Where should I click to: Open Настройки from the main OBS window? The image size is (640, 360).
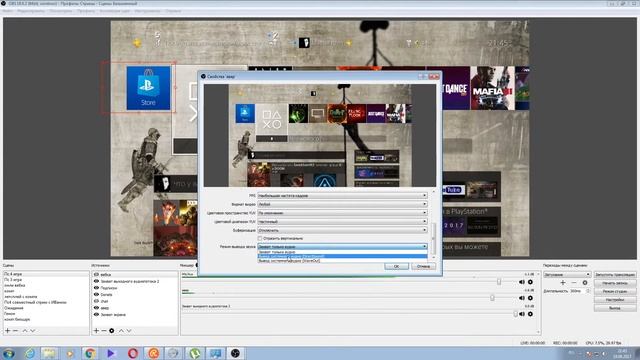click(615, 300)
